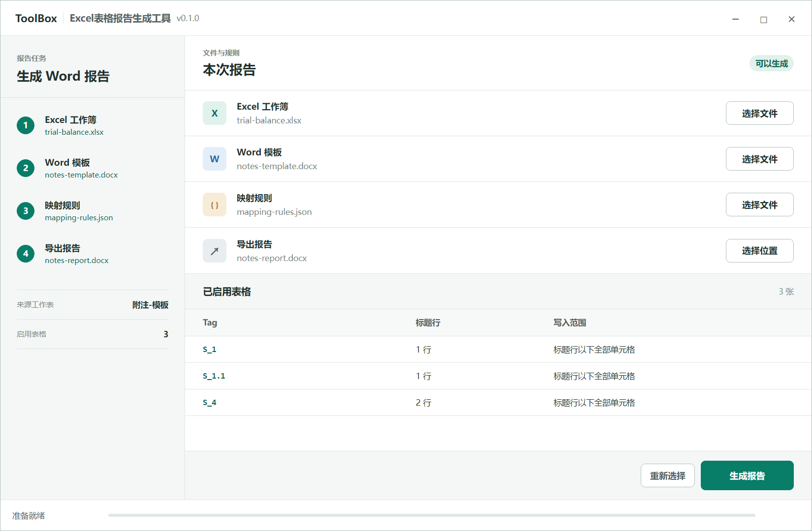This screenshot has width=812, height=531.
Task: Click the 启用表格 count in sidebar
Action: (165, 334)
